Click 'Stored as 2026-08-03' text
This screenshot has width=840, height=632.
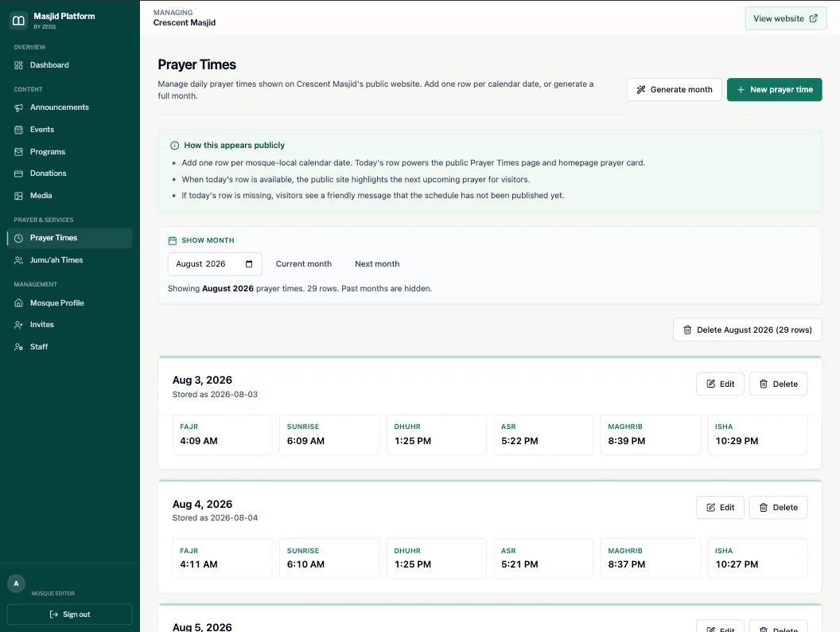(215, 395)
